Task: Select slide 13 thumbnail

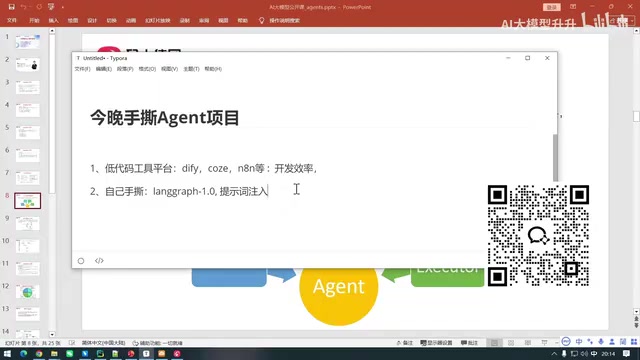Action: coord(28,314)
